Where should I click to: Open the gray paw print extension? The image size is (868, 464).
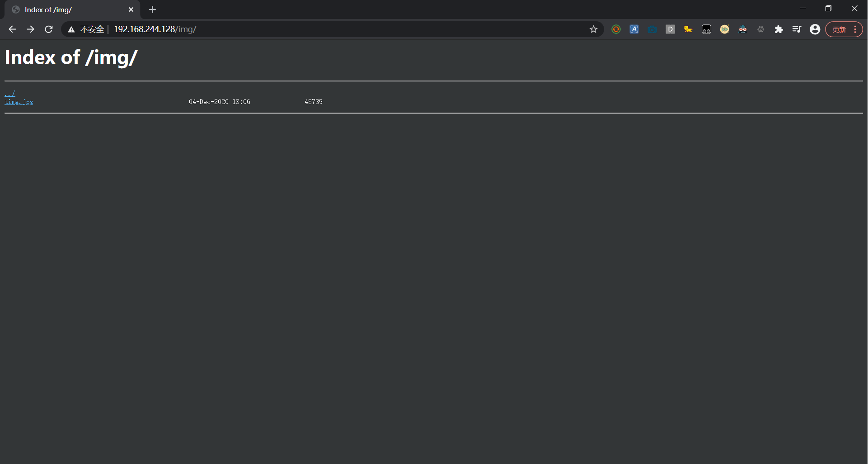pos(760,29)
